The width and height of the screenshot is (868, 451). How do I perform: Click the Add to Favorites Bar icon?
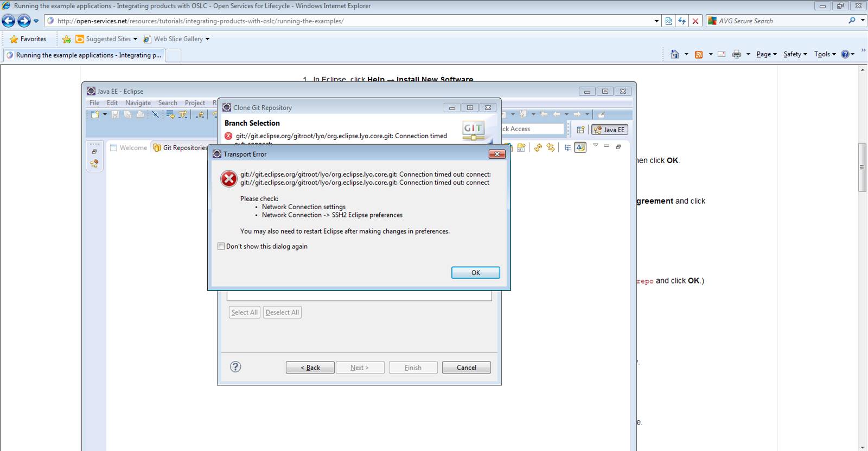click(x=67, y=39)
